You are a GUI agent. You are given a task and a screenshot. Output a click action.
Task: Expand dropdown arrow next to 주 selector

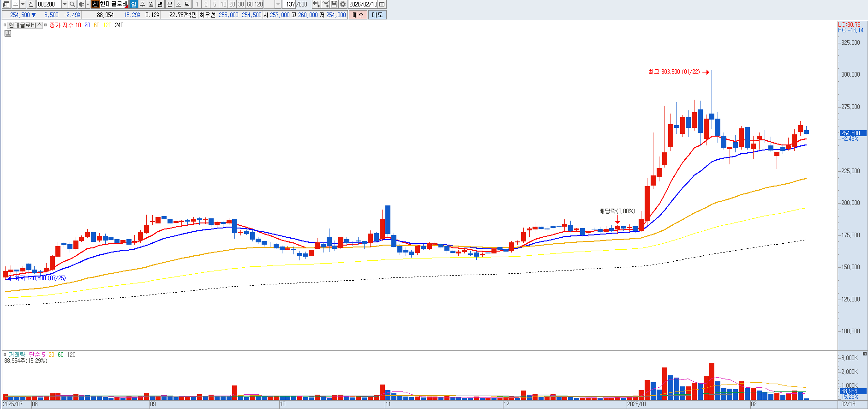pyautogui.click(x=23, y=4)
